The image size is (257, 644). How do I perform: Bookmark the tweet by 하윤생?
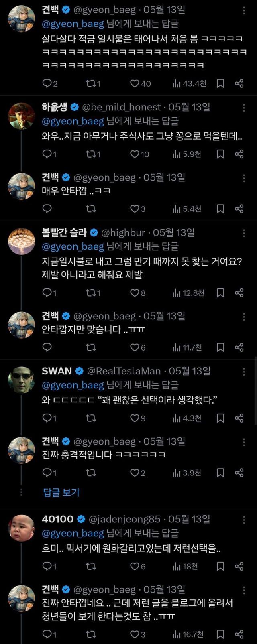coord(220,154)
